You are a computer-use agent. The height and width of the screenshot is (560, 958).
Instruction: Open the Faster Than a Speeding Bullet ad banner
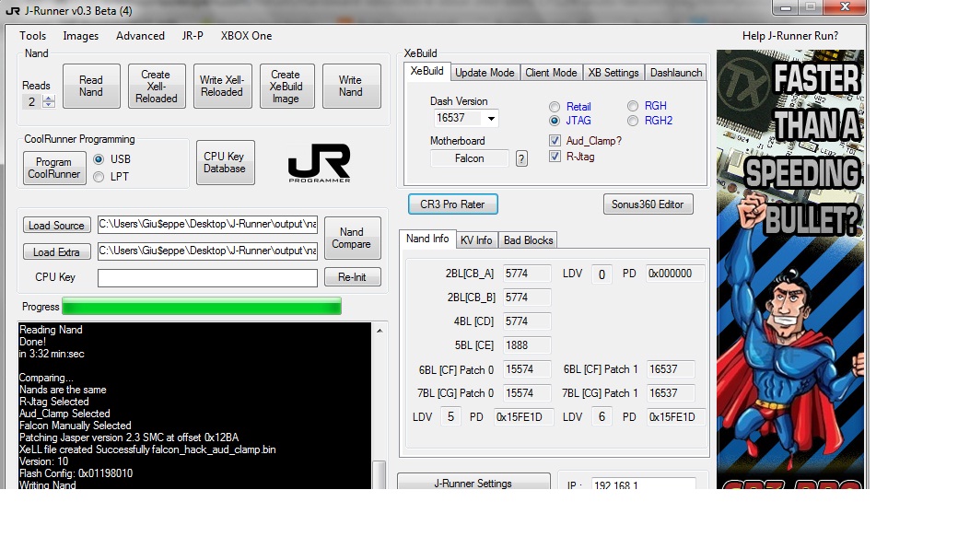(x=790, y=269)
